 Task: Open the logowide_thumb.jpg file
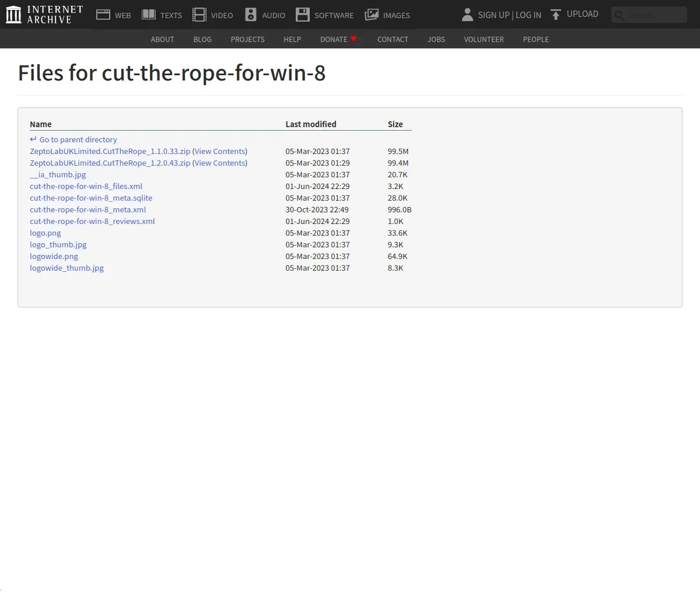coord(66,268)
